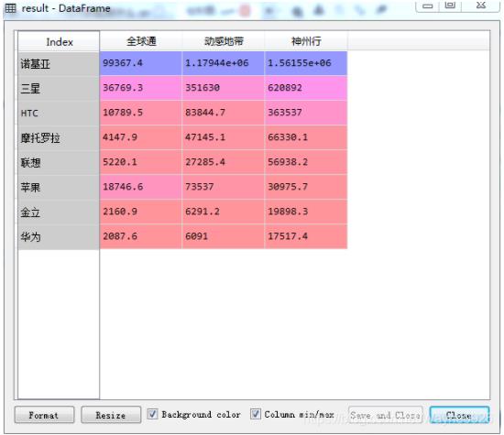
Task: Select cell with value 351630
Action: coord(224,88)
